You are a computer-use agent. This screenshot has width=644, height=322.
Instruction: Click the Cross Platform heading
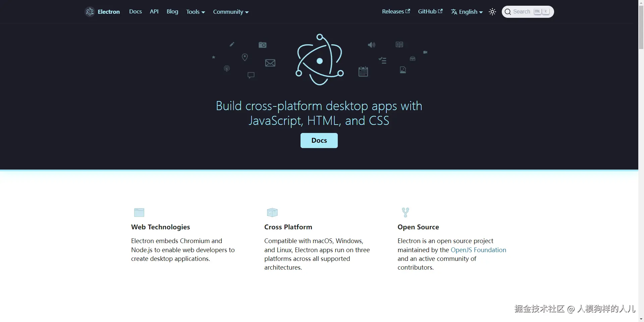[288, 227]
